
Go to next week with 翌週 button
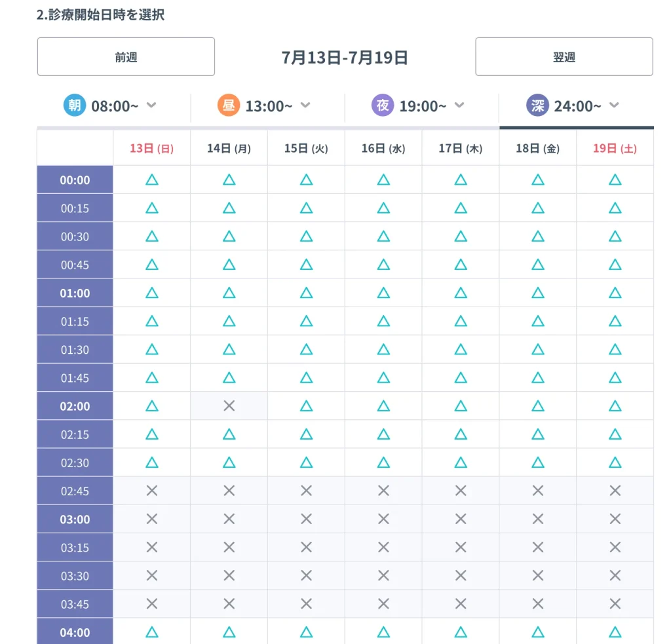(x=564, y=56)
